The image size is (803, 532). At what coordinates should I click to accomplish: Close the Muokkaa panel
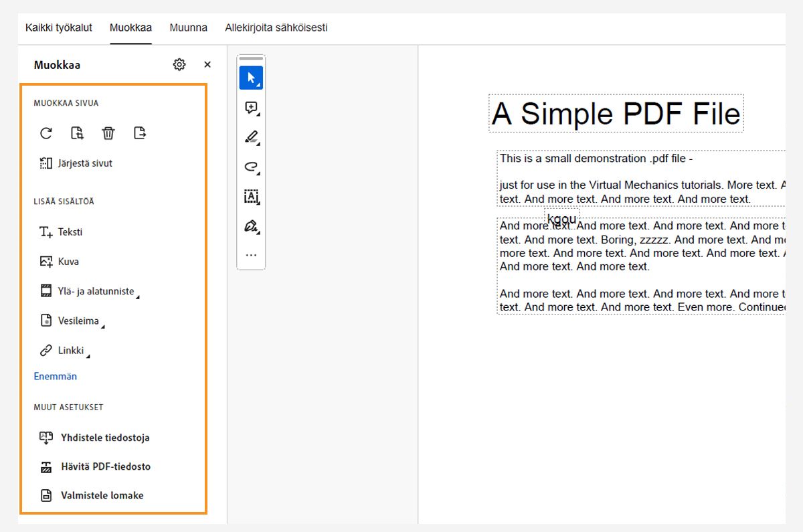click(x=207, y=65)
